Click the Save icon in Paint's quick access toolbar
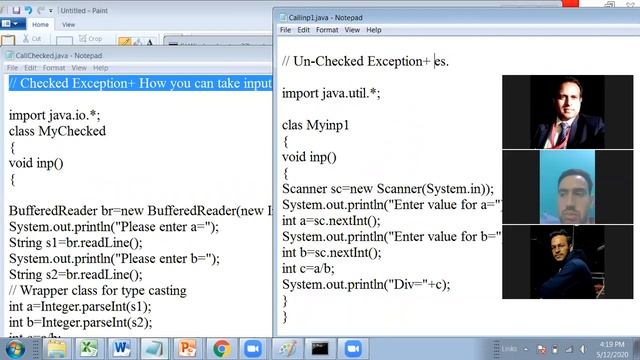The width and height of the screenshot is (640, 360). tap(16, 10)
